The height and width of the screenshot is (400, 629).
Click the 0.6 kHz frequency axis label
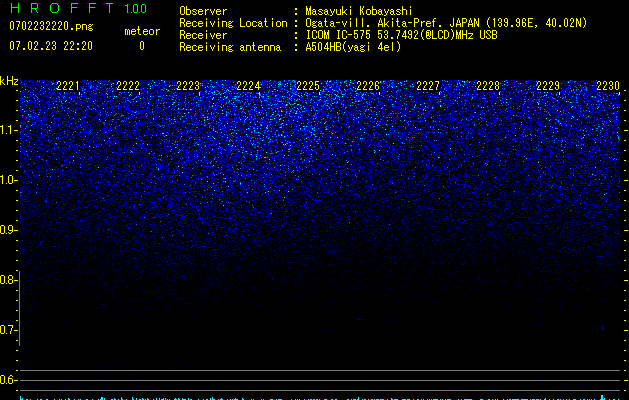pos(8,380)
